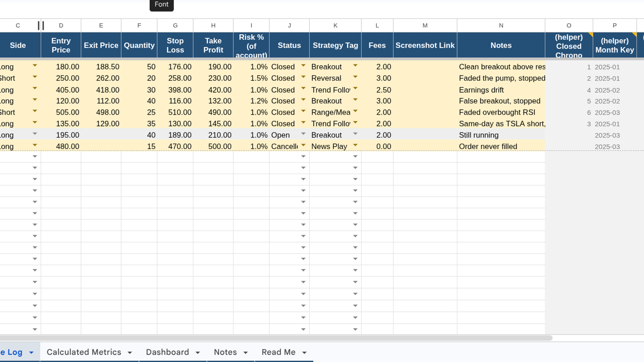Click the horizontal scrollbar at the bottom
The image size is (644, 362).
pos(276,338)
